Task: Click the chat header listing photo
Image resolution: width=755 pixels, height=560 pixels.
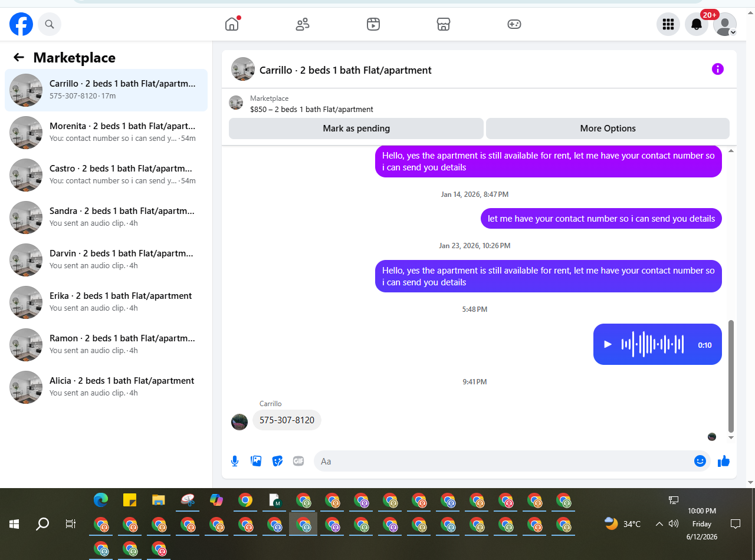Action: pyautogui.click(x=243, y=69)
